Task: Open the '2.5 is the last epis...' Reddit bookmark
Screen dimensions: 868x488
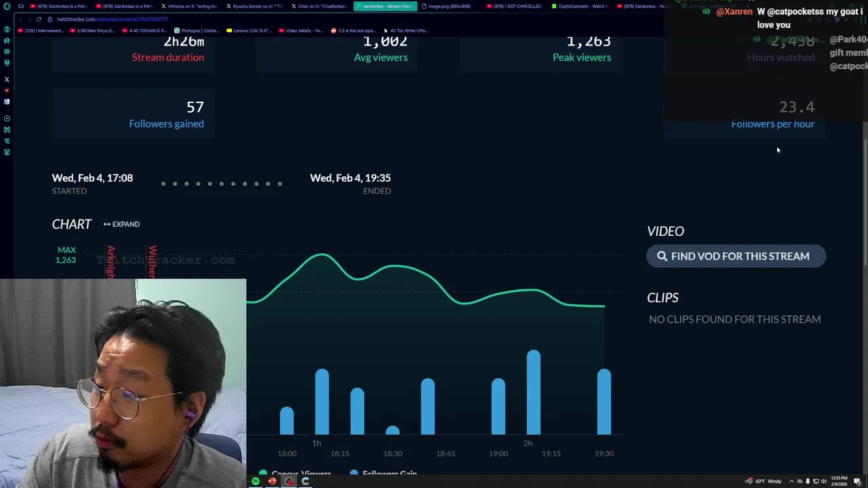Action: pos(354,30)
